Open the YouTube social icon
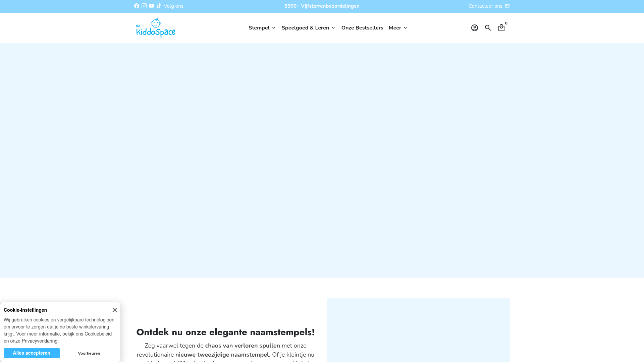Viewport: 644px width, 362px height. [x=151, y=6]
